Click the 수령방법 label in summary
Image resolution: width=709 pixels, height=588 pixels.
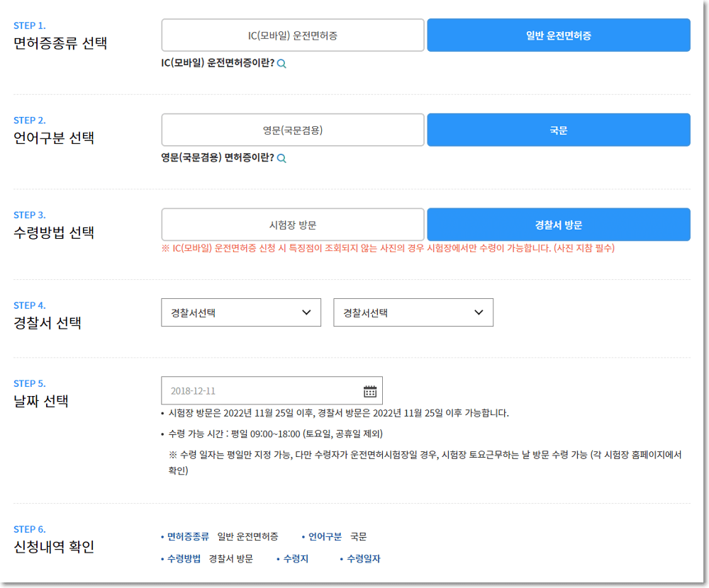[184, 559]
